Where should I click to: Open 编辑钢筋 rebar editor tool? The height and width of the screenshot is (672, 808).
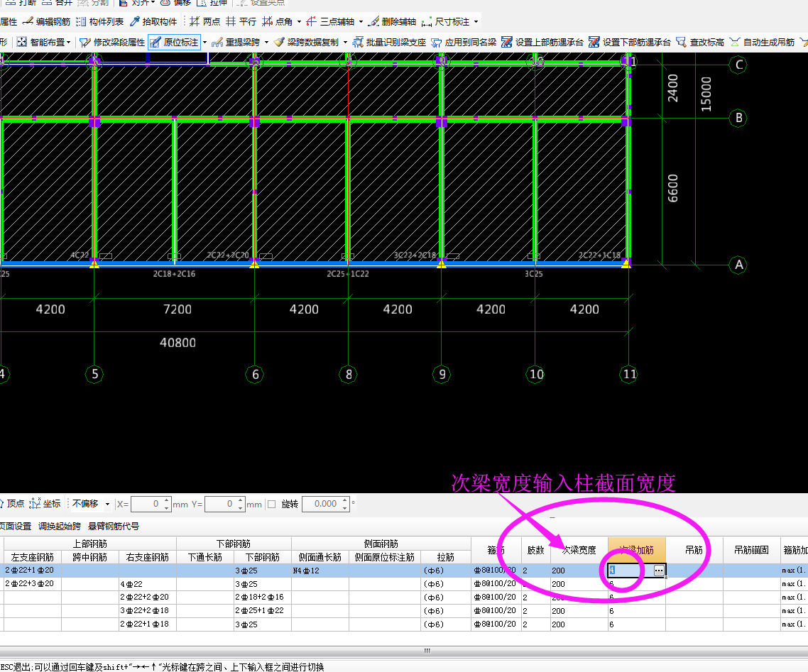point(46,21)
